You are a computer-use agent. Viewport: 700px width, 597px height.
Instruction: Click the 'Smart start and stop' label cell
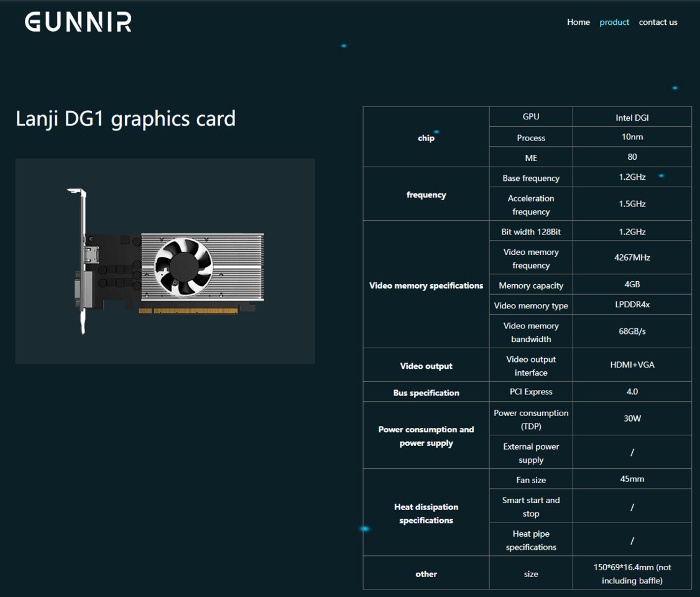click(x=531, y=506)
